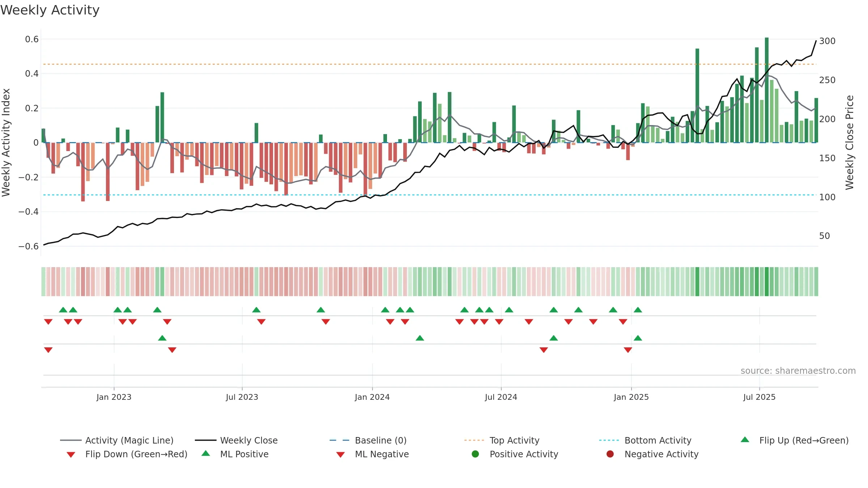Screen dimensions: 868x488
Task: Click the −0.6 left axis tick label
Action: (29, 247)
